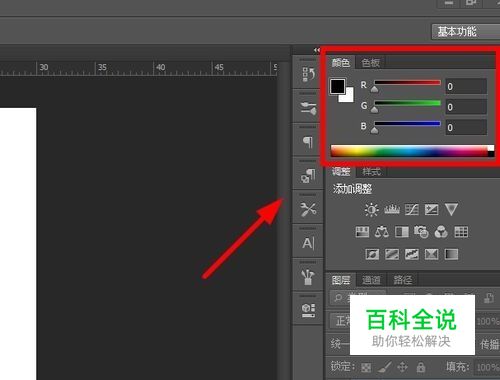The image size is (500, 380).
Task: Add a Levels adjustment (histogram icon)
Action: coord(392,210)
